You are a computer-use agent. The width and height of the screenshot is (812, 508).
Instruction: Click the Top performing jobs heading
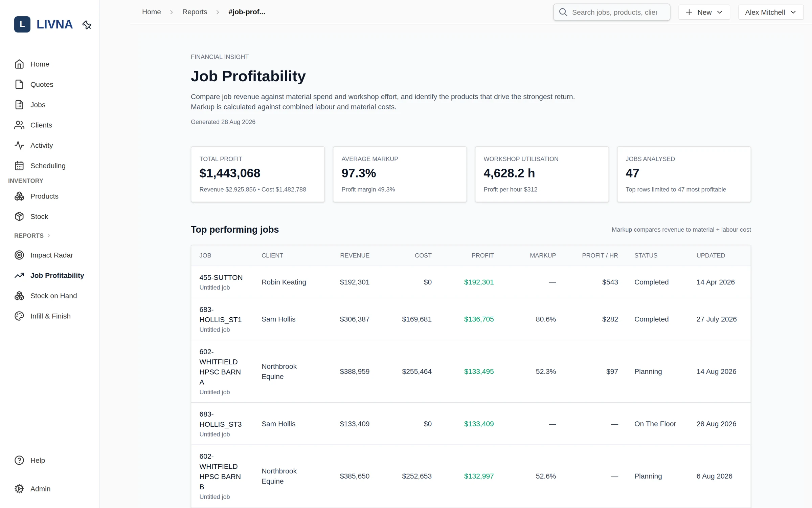coord(235,230)
